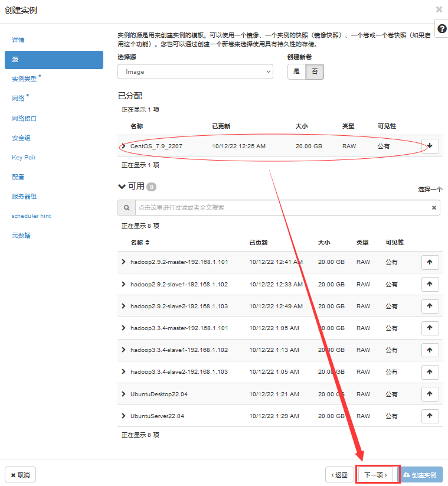Select the 源 step
The width and height of the screenshot is (448, 486).
pos(54,60)
